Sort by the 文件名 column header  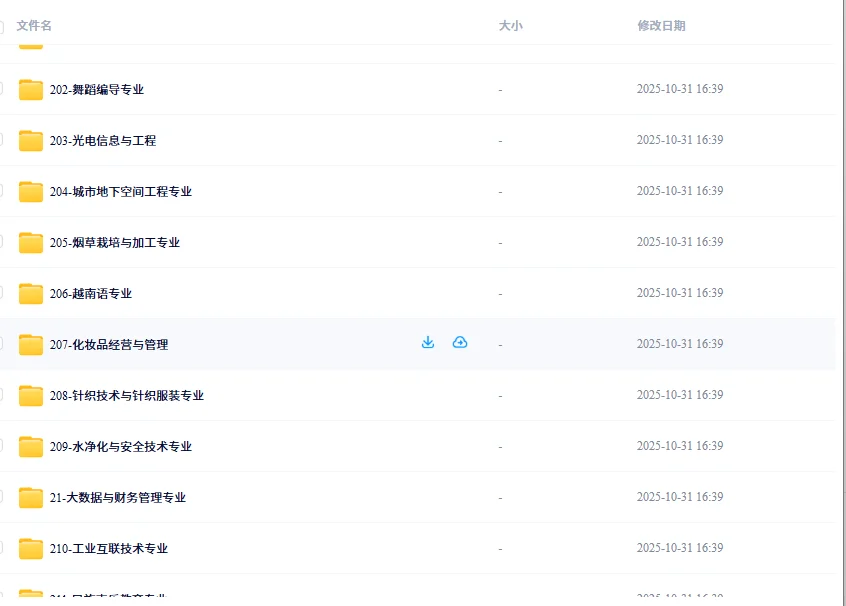tap(34, 25)
